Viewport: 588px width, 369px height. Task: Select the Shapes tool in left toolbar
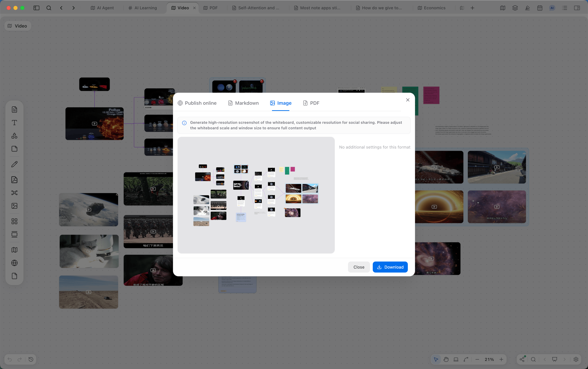coord(14,136)
